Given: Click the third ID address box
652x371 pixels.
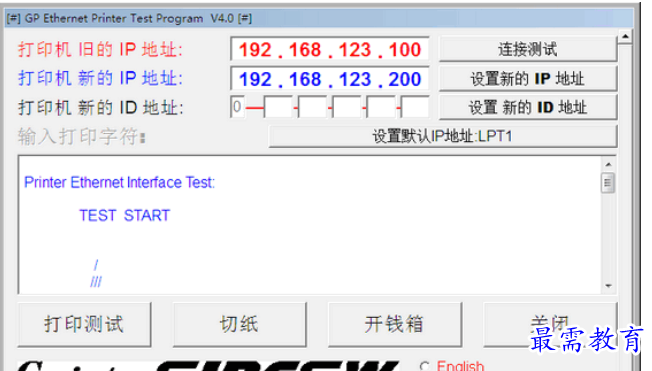Looking at the screenshot, I should pos(312,107).
